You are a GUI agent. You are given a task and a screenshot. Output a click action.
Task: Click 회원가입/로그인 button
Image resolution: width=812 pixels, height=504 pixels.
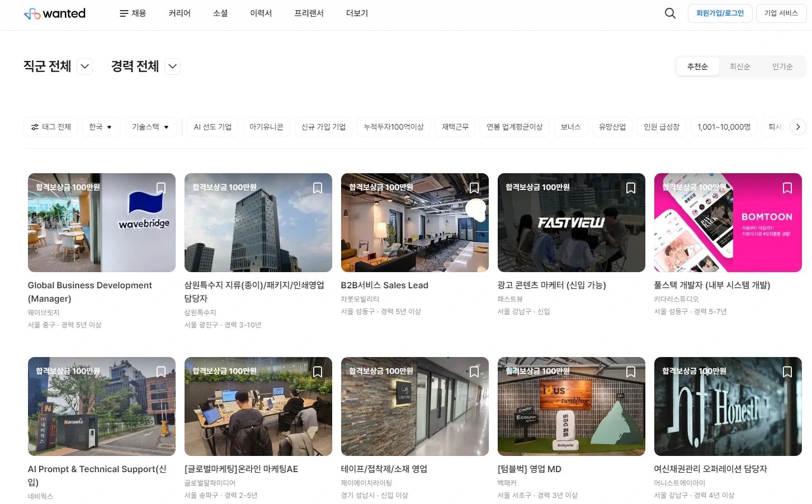click(x=720, y=13)
